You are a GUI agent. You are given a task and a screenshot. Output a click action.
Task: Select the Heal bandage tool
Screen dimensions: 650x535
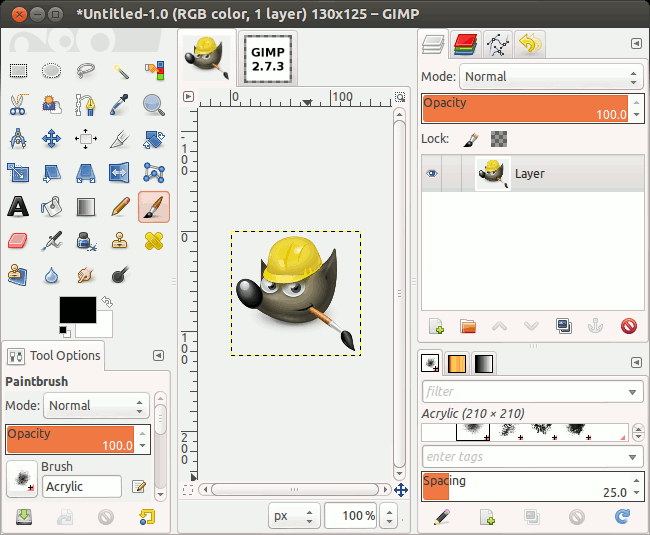[154, 241]
